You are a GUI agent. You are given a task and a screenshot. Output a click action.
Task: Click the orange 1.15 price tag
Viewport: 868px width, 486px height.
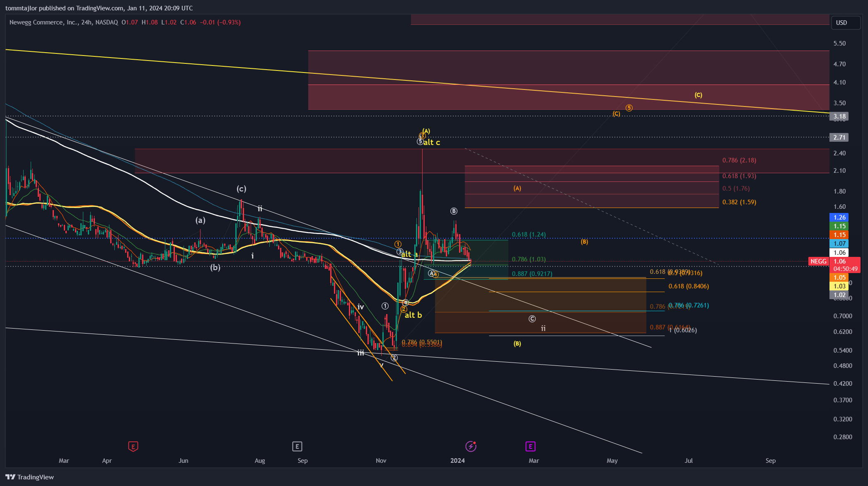point(839,235)
